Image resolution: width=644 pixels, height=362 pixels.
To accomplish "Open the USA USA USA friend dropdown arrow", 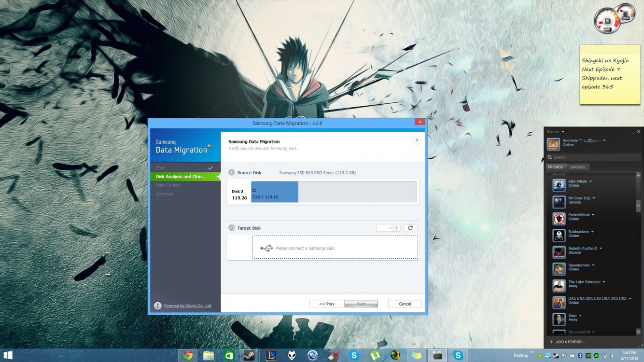I will click(x=630, y=298).
